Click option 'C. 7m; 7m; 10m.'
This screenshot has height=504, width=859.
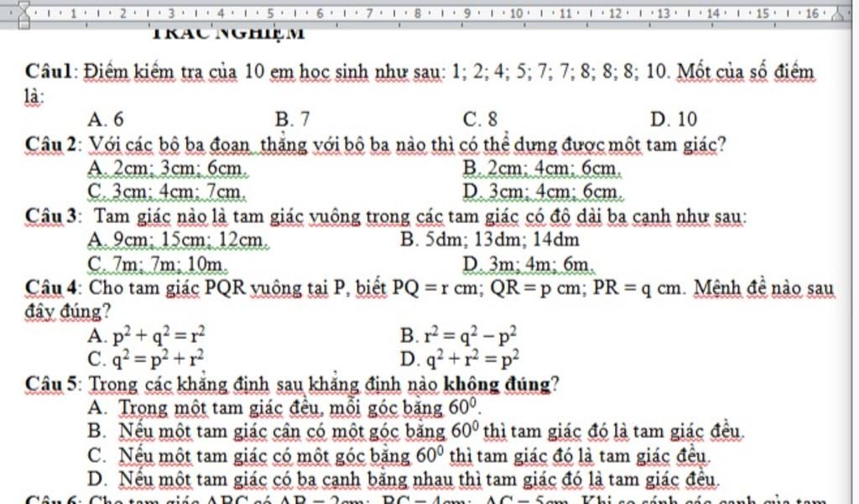157,264
